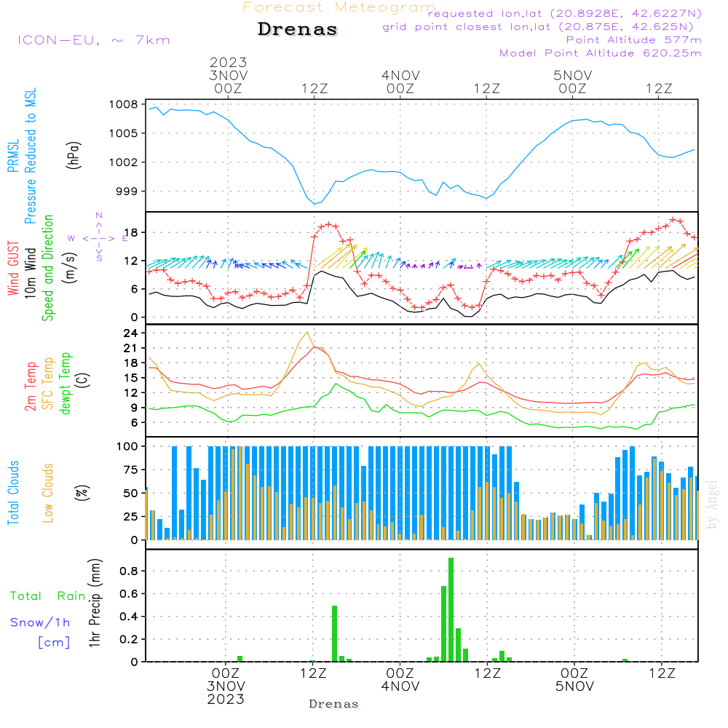Click the SFC Temp legend label
728x728 pixels.
tap(48, 384)
